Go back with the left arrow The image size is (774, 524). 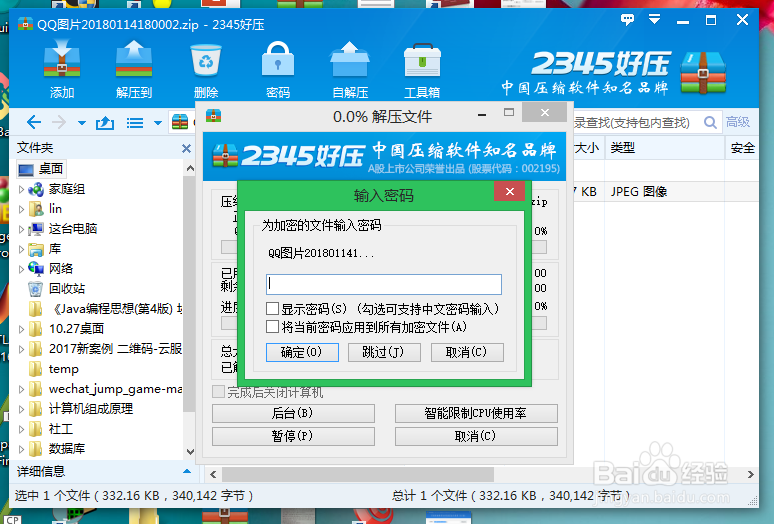[x=34, y=122]
